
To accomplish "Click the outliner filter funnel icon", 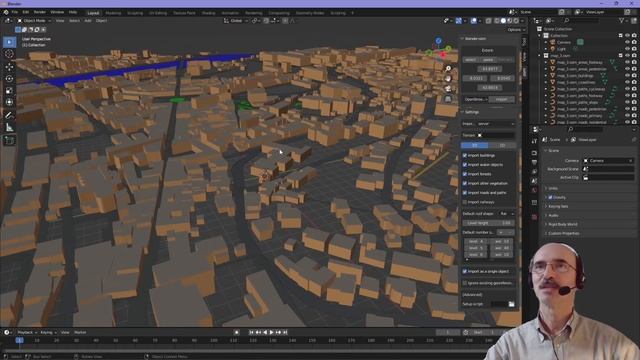I will coord(621,20).
